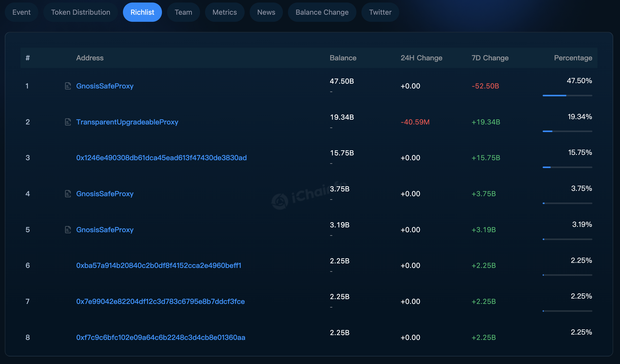Click contract icon beside row 1 GnosisSafeProxy
The width and height of the screenshot is (620, 364).
[x=68, y=86]
